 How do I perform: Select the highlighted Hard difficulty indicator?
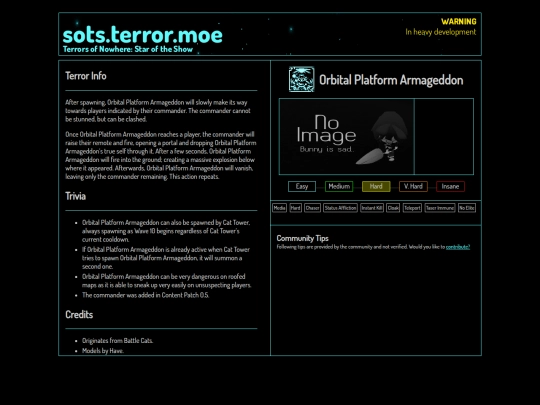(376, 186)
